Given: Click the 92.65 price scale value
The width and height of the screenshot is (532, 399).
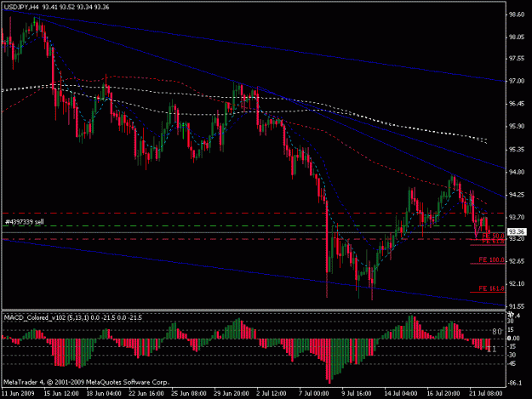Looking at the screenshot, I should pos(516,261).
